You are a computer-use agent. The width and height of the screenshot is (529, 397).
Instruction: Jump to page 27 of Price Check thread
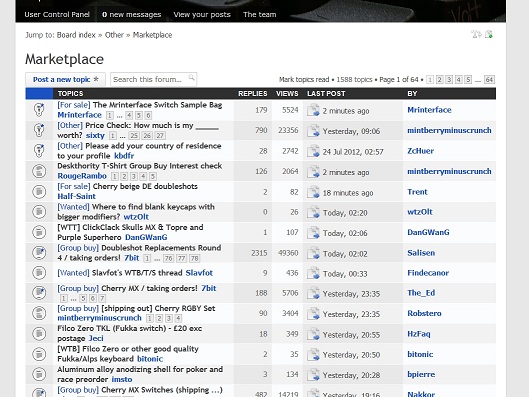[x=160, y=136]
